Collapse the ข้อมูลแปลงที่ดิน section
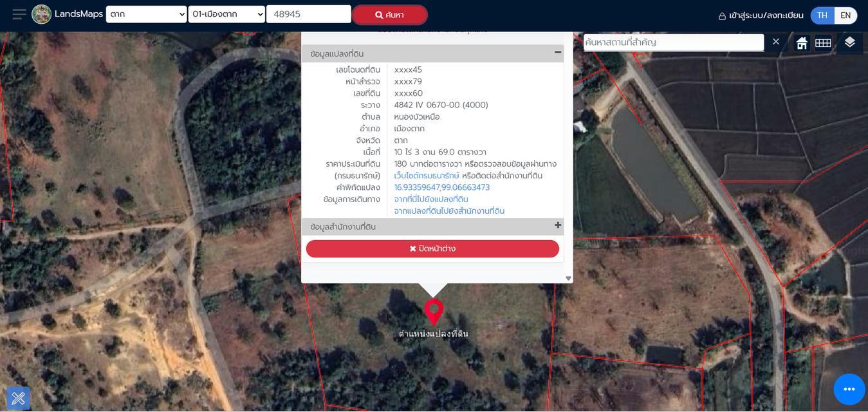868x412 pixels. coord(558,53)
